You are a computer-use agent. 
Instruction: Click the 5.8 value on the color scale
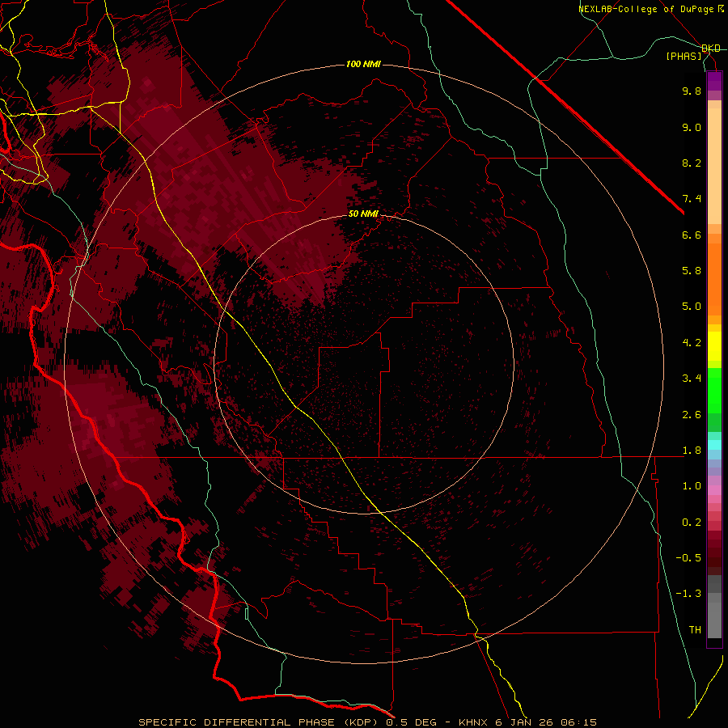692,271
